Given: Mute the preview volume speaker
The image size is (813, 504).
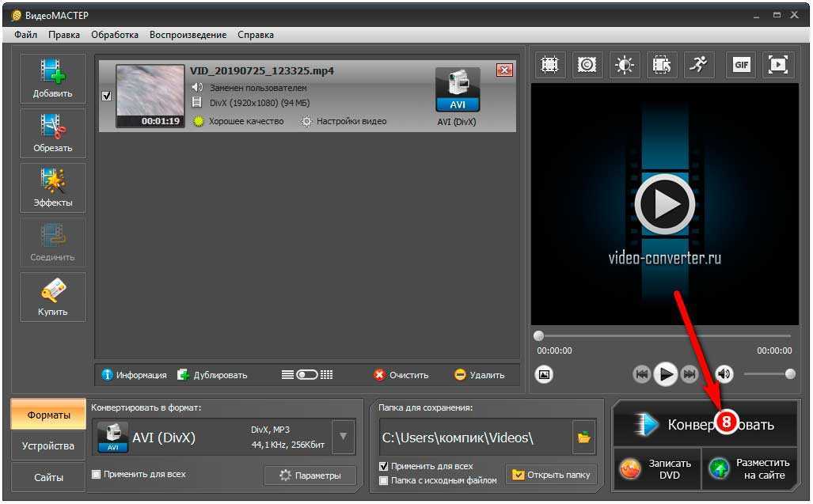Looking at the screenshot, I should (724, 374).
